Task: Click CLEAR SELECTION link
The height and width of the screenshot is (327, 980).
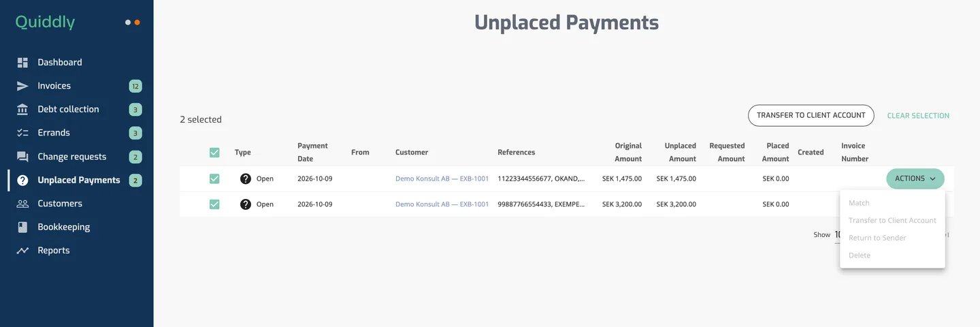Action: click(x=918, y=116)
